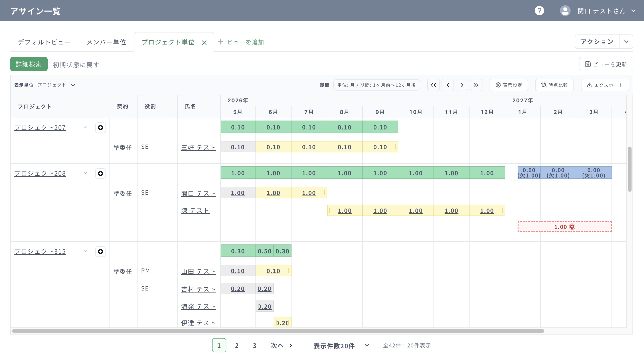
Task: Open the 期間 unit and range selector
Action: pos(377,85)
